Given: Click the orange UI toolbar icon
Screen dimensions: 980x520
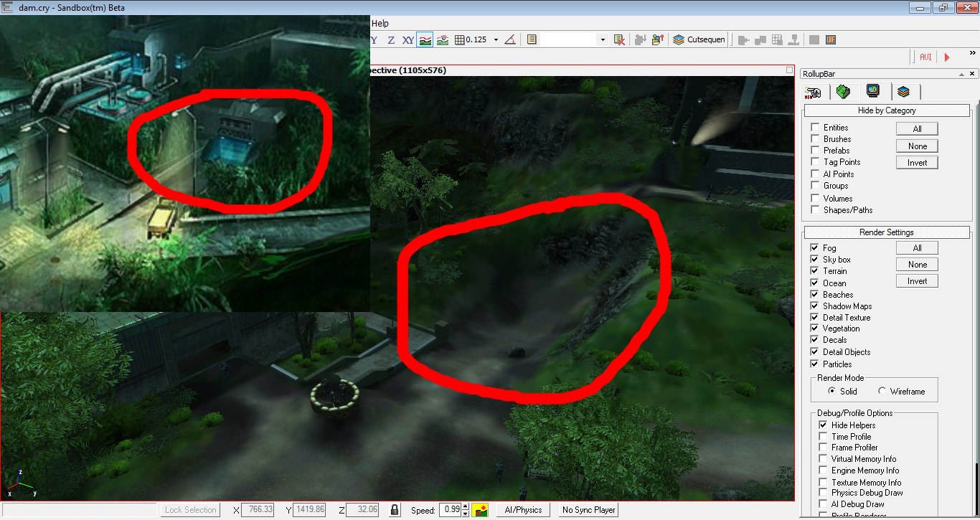Looking at the screenshot, I should pyautogui.click(x=831, y=40).
